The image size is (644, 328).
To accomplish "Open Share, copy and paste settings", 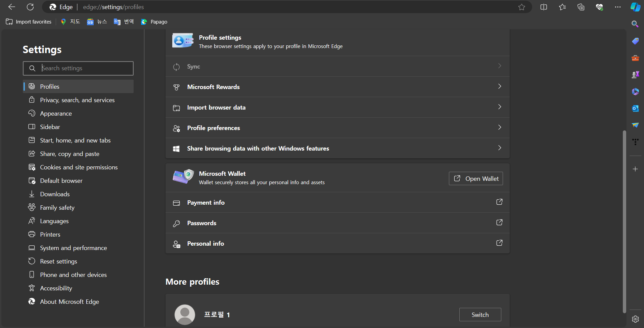I will point(78,154).
